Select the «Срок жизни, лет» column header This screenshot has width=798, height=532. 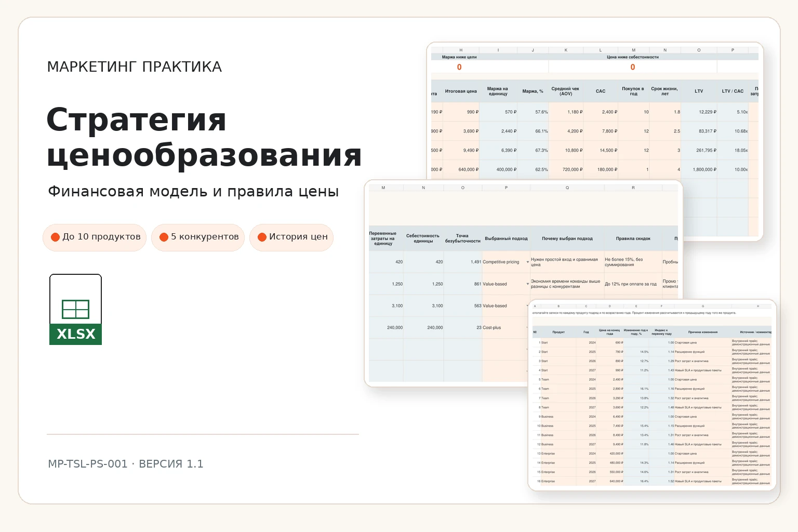tap(664, 91)
